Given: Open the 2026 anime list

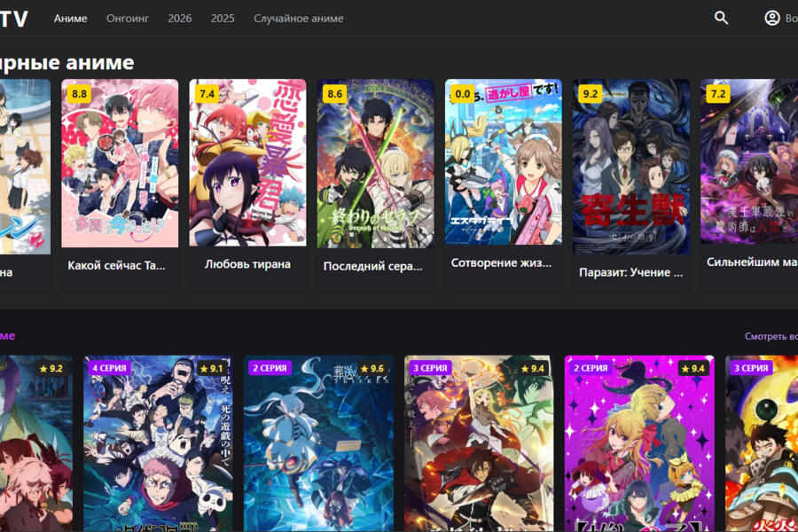Looking at the screenshot, I should [x=179, y=18].
